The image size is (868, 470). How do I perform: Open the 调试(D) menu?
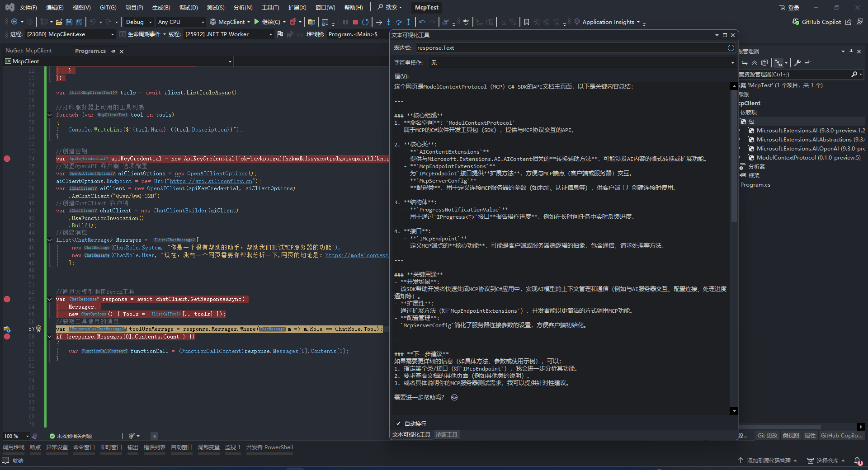(189, 7)
